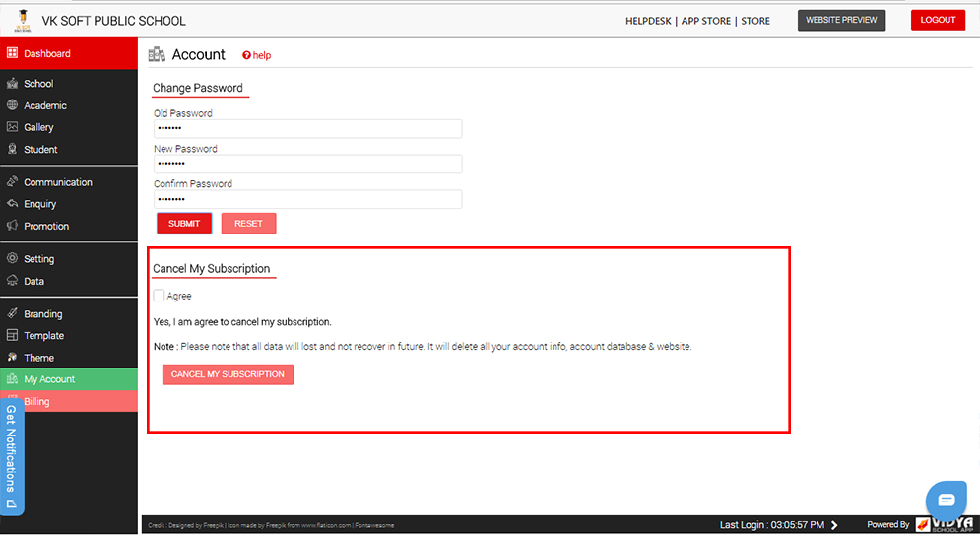Click the New Password field

click(308, 164)
